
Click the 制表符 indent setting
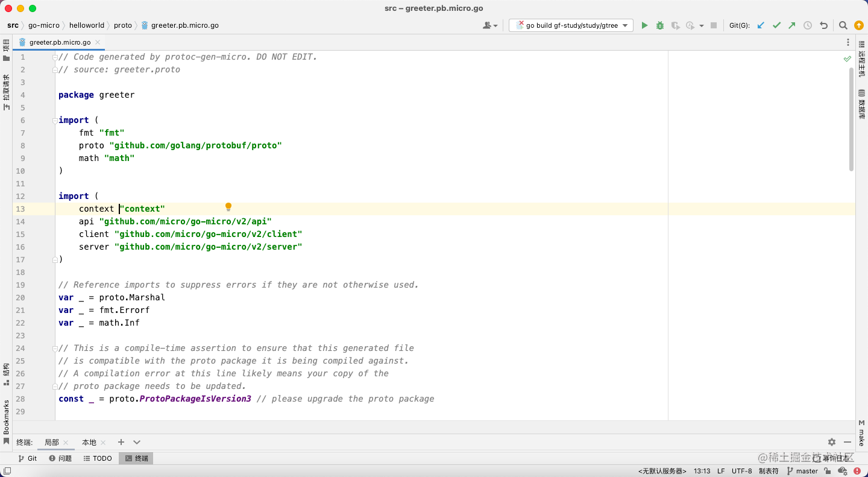click(769, 471)
